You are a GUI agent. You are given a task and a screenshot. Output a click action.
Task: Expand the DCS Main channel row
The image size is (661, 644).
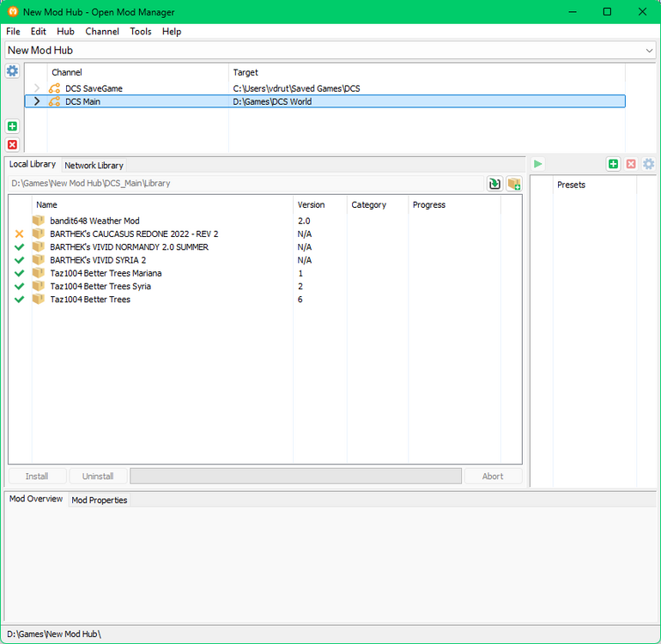point(37,101)
